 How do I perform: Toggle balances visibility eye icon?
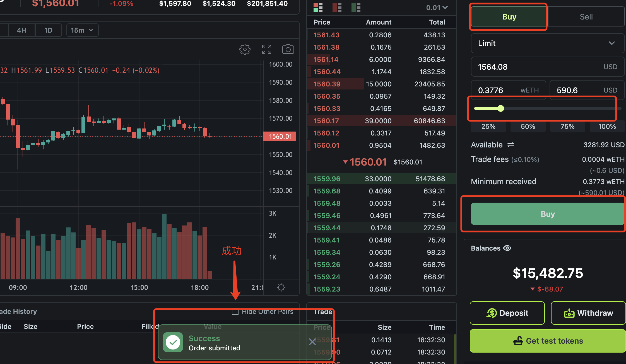507,248
